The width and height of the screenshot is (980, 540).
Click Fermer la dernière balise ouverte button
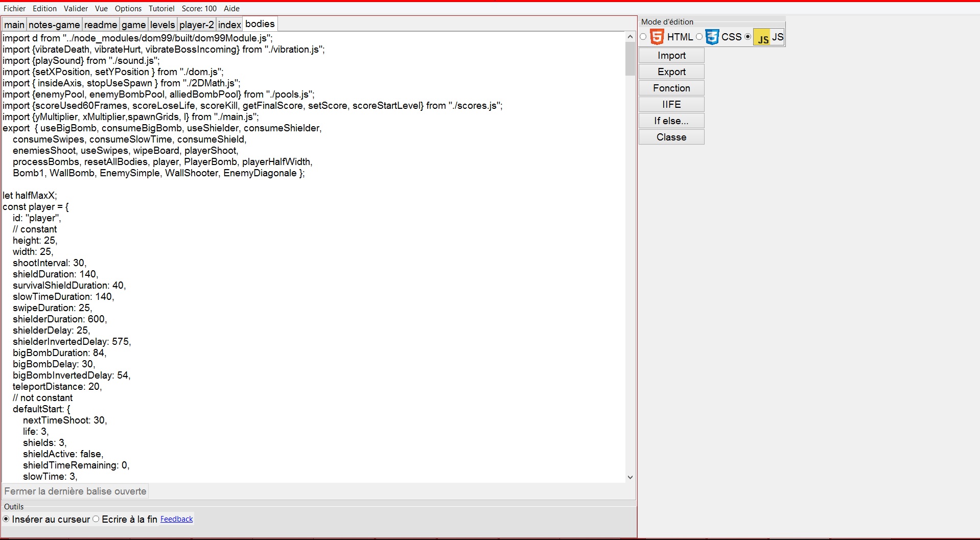coord(75,491)
